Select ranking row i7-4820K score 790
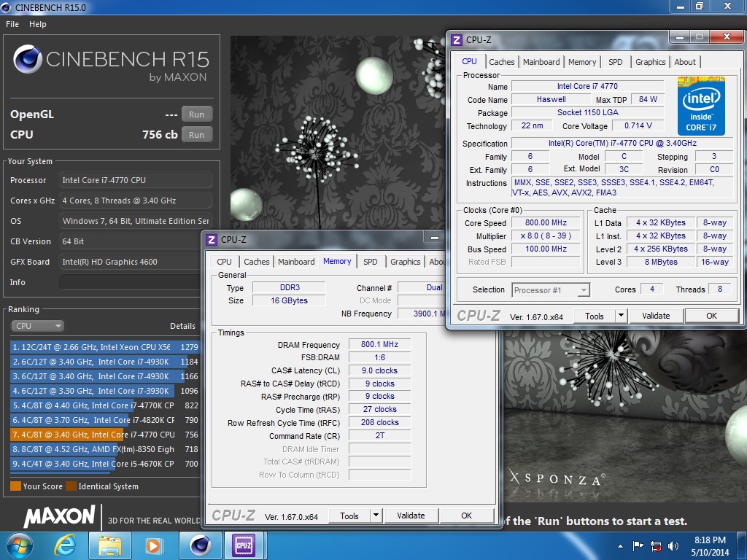This screenshot has width=747, height=560. click(104, 420)
